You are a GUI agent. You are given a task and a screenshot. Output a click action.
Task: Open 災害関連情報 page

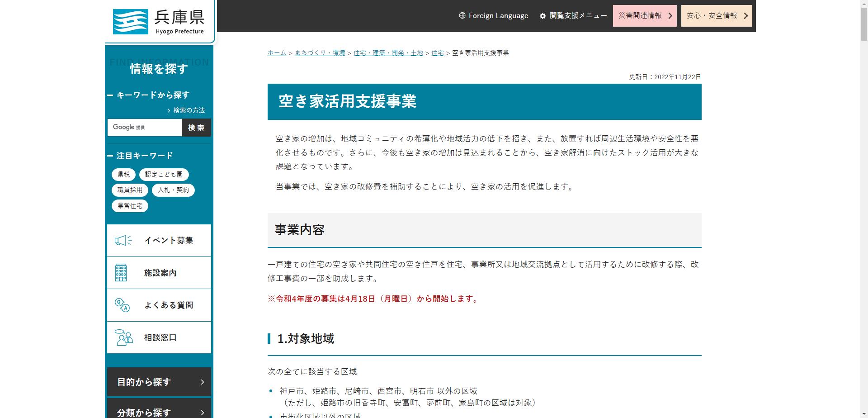click(x=645, y=16)
